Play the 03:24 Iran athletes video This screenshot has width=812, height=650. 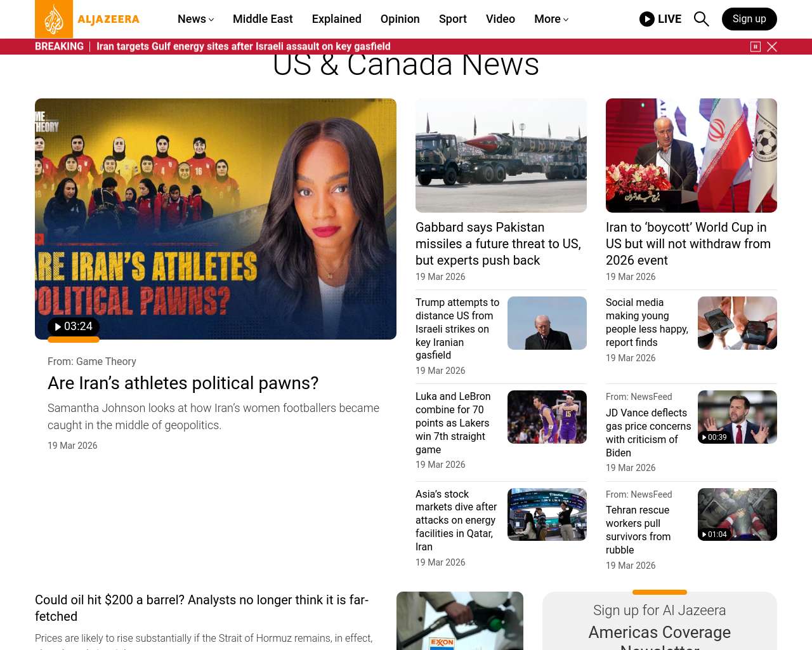74,326
